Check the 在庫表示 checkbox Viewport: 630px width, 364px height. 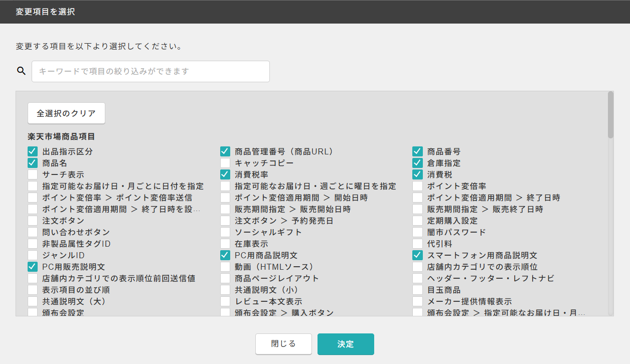225,244
